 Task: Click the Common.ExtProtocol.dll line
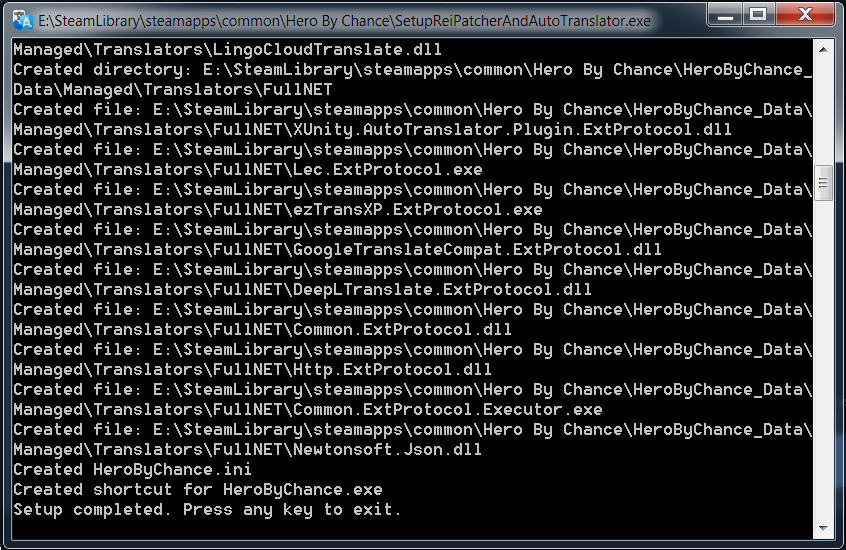pyautogui.click(x=262, y=329)
